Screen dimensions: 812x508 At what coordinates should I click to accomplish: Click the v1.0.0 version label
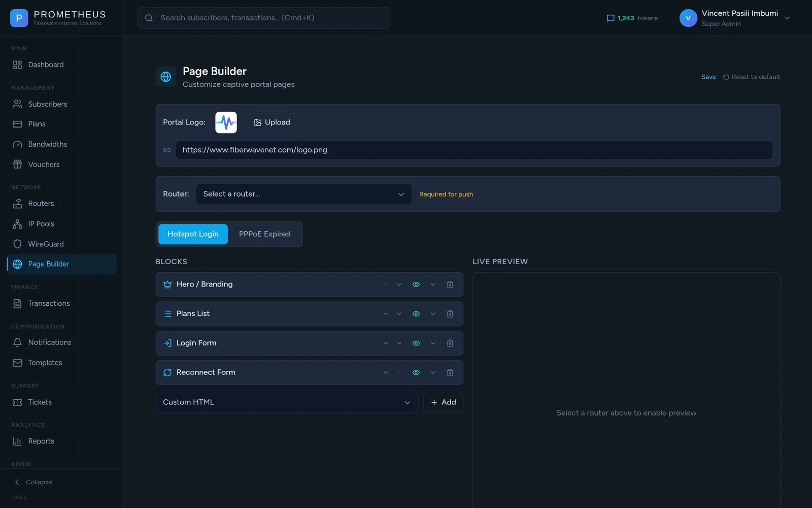[x=20, y=497]
